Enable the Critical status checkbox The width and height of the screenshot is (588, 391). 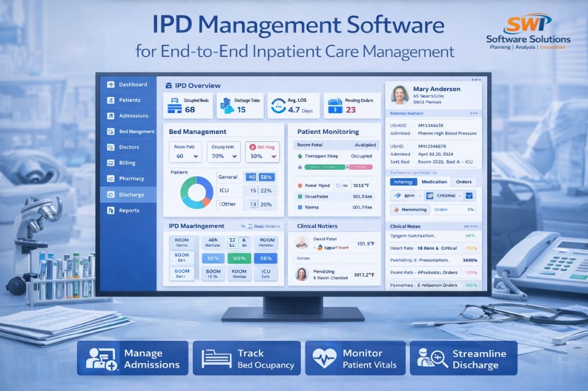pos(469,196)
